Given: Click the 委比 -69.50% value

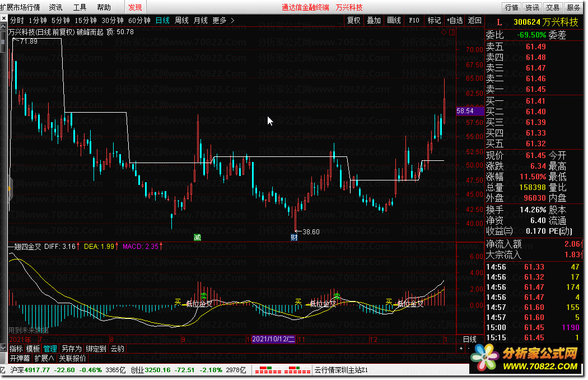Looking at the screenshot, I should (531, 35).
